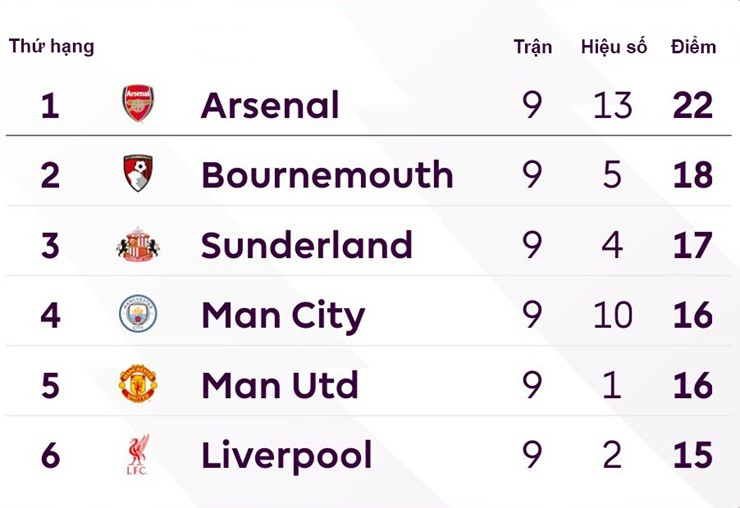The height and width of the screenshot is (508, 740).
Task: Open the Man Utd team name
Action: point(280,385)
